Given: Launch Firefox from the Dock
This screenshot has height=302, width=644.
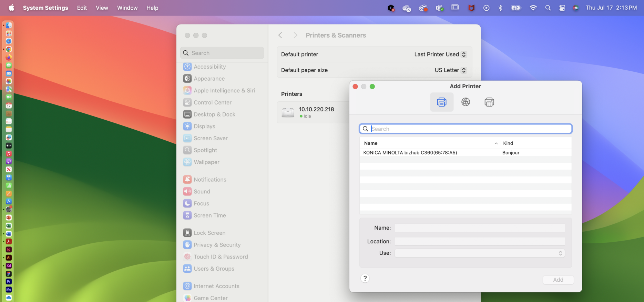Looking at the screenshot, I should click(x=9, y=57).
